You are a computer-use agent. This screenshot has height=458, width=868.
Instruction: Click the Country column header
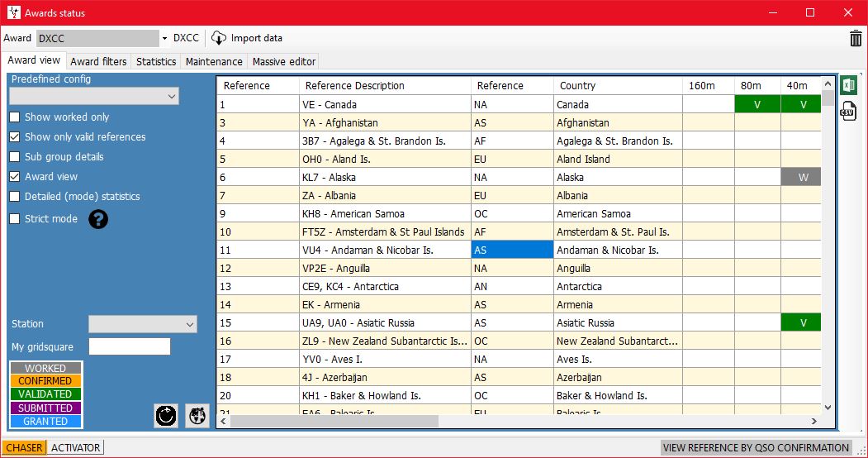pos(618,86)
